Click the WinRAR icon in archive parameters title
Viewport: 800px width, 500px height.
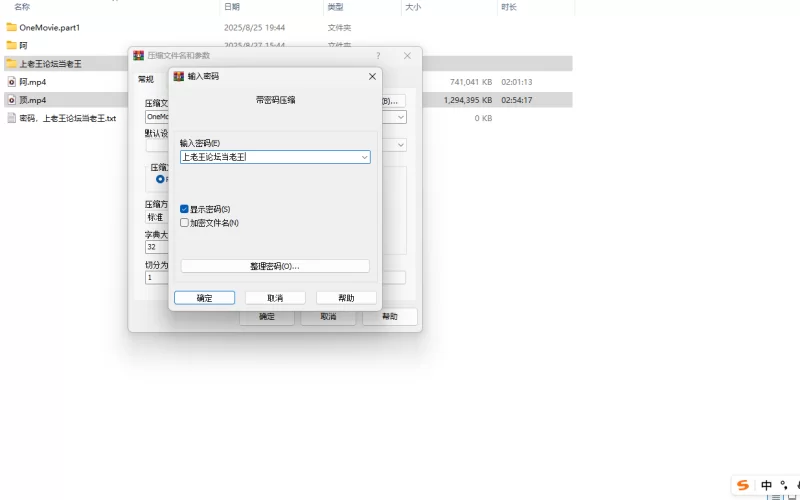click(x=138, y=56)
